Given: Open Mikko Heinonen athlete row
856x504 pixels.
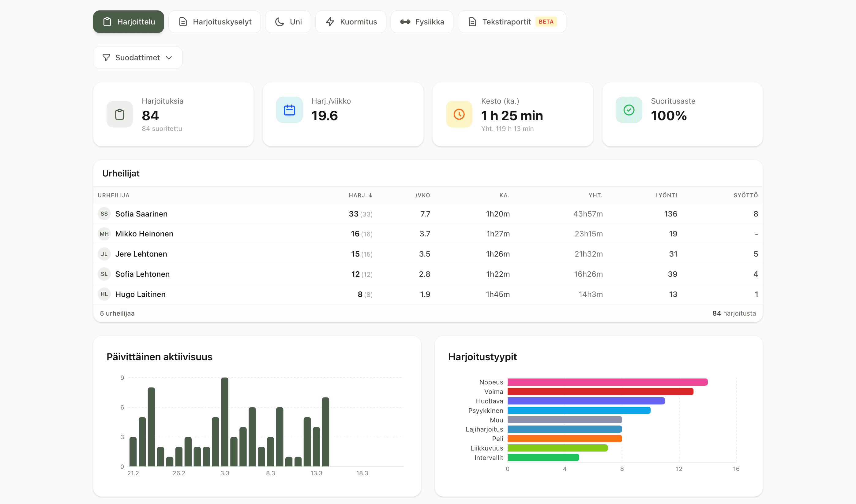Looking at the screenshot, I should click(x=144, y=234).
